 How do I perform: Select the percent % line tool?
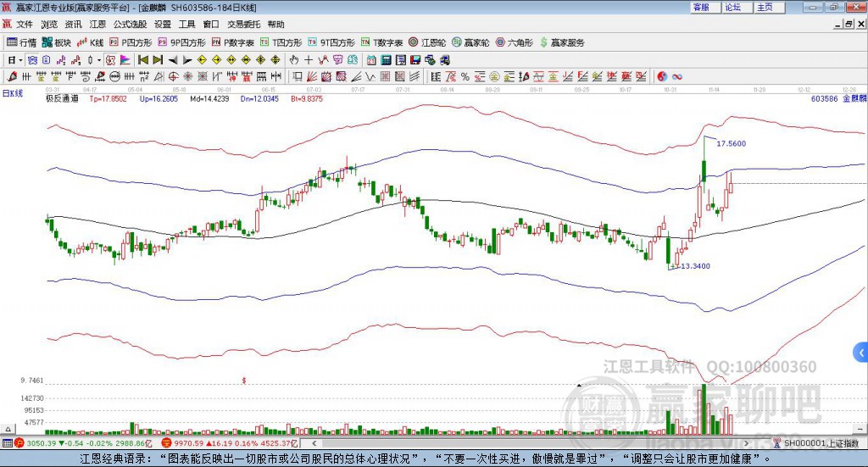[x=465, y=76]
